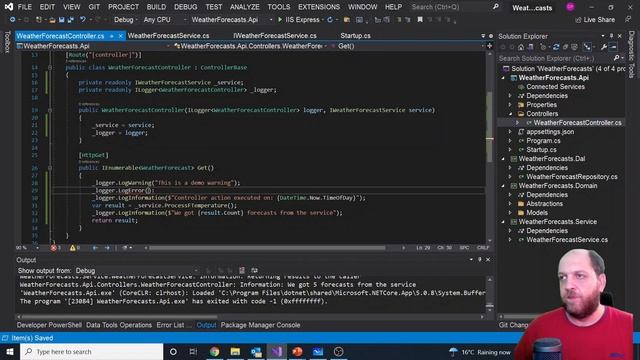Open Package Manager Console tab
The image size is (640, 360).
click(260, 325)
